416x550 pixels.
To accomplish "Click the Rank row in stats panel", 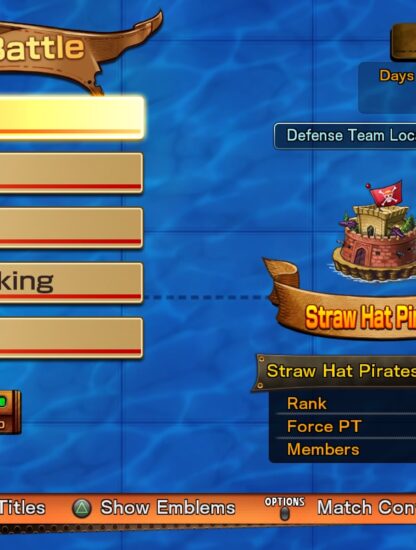I will click(345, 403).
